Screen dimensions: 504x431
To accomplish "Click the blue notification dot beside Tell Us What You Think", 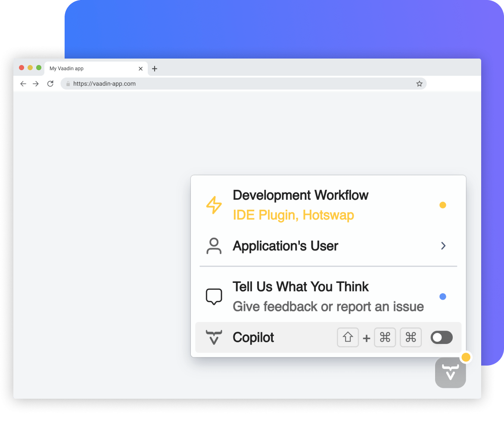I will coord(442,296).
